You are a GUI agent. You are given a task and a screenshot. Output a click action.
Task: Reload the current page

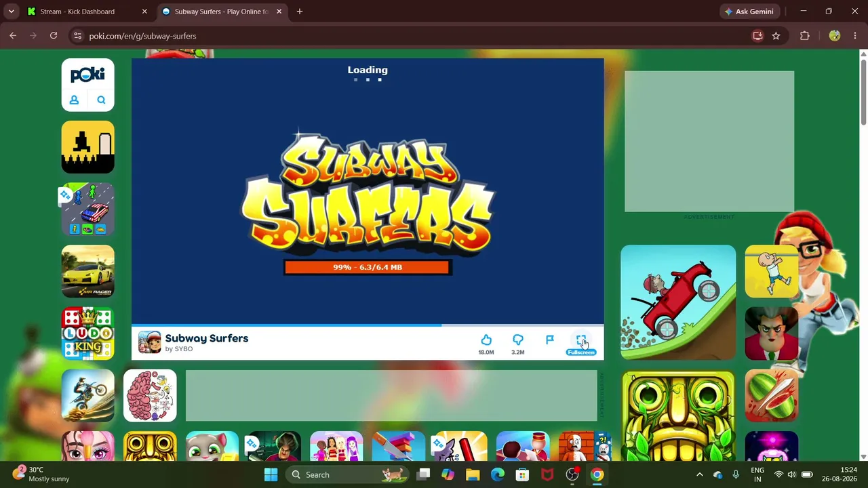54,36
